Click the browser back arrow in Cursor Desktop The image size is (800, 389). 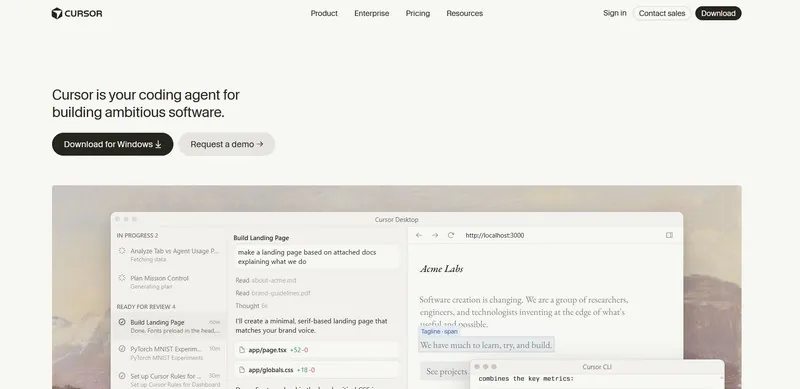click(x=419, y=235)
